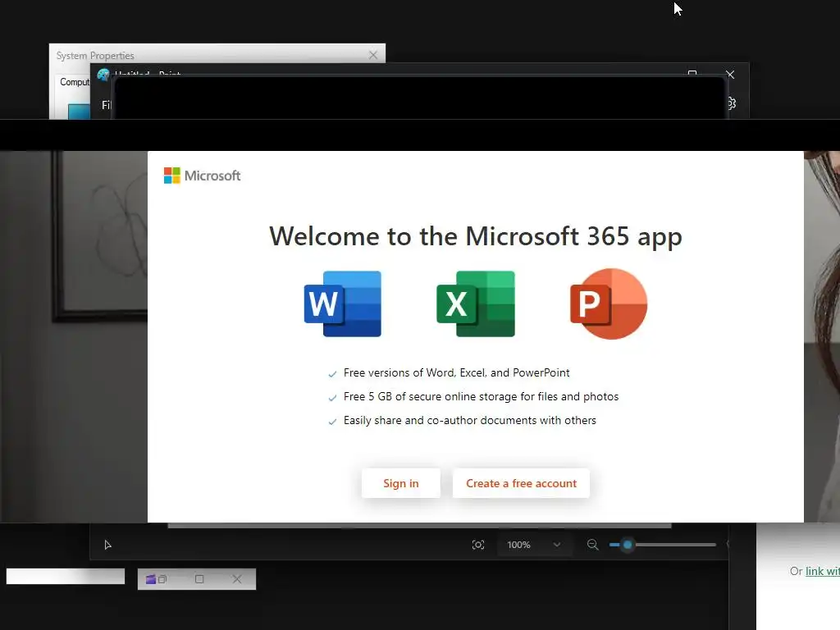
Task: Open the Paint File menu
Action: pos(106,105)
